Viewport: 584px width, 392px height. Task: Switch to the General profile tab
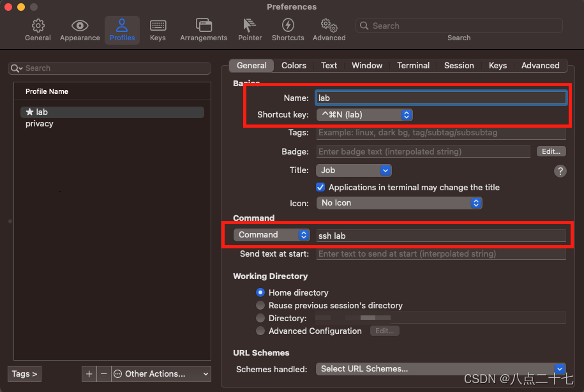pos(251,66)
